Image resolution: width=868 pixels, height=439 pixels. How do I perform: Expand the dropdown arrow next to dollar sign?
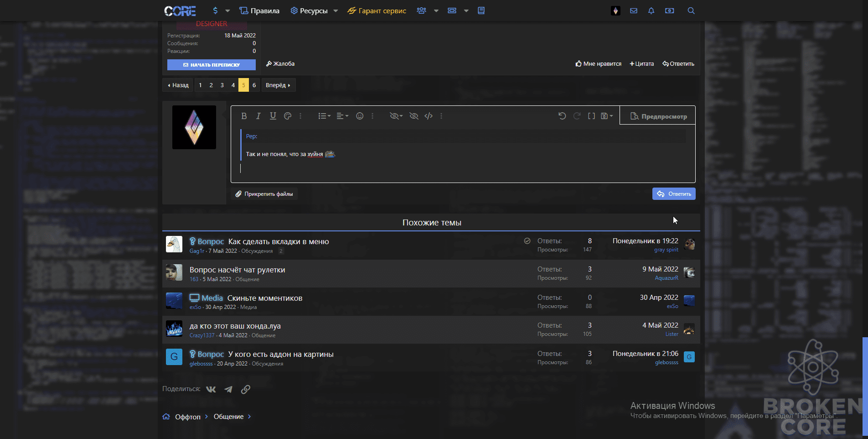pyautogui.click(x=227, y=10)
